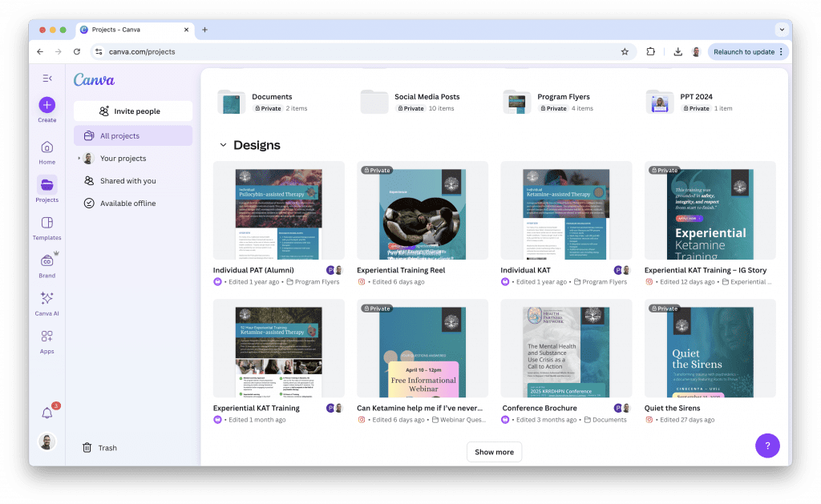The width and height of the screenshot is (821, 504).
Task: Collapse the sidebar menu toggle
Action: pos(47,78)
